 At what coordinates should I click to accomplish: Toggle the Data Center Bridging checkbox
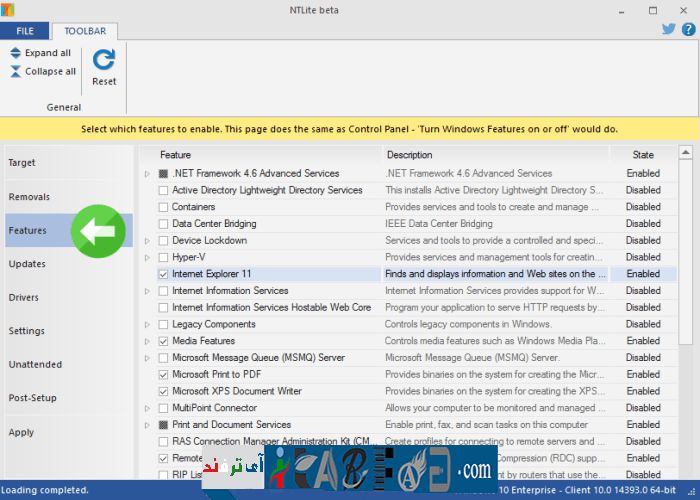(163, 224)
